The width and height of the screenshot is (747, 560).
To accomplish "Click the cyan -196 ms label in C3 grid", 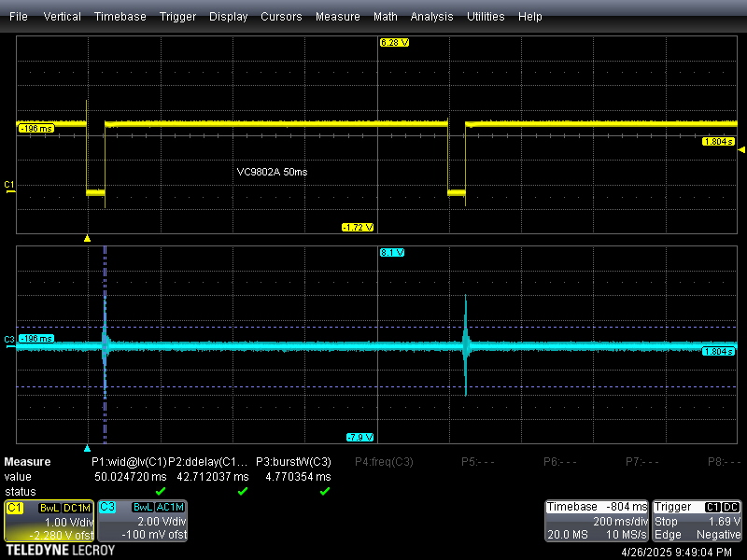I will (36, 339).
